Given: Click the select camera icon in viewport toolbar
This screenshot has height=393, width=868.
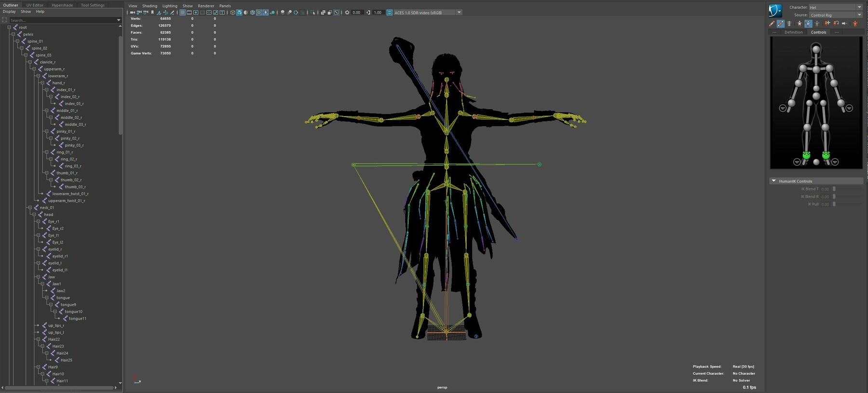Looking at the screenshot, I should 132,13.
